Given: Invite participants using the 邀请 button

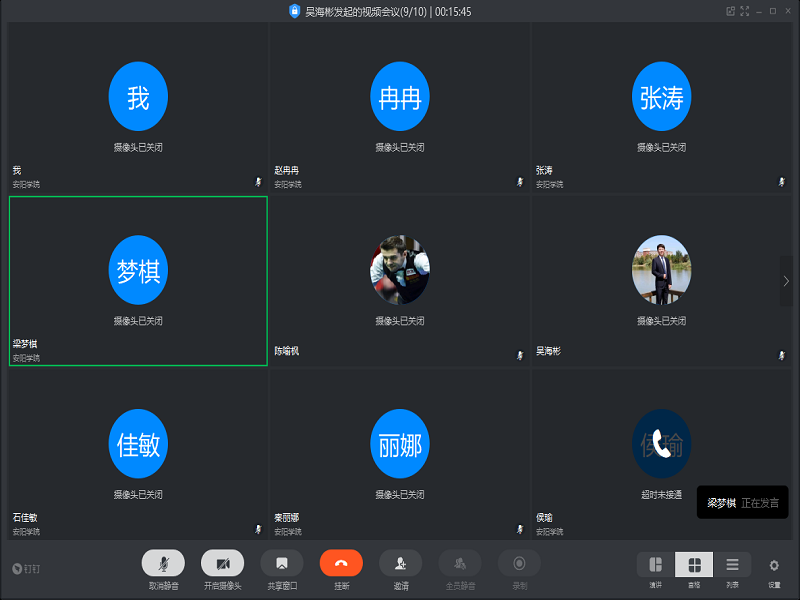Looking at the screenshot, I should (x=400, y=563).
